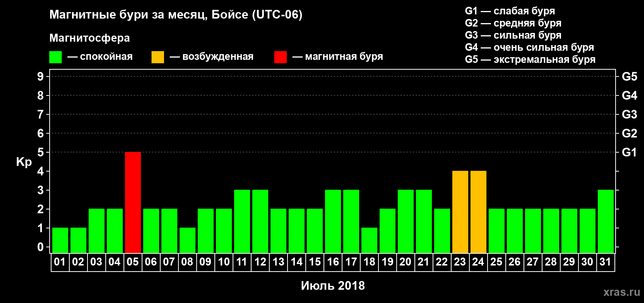Click the green 'спокойная' legend swatch
The height and width of the screenshot is (303, 644).
click(55, 57)
